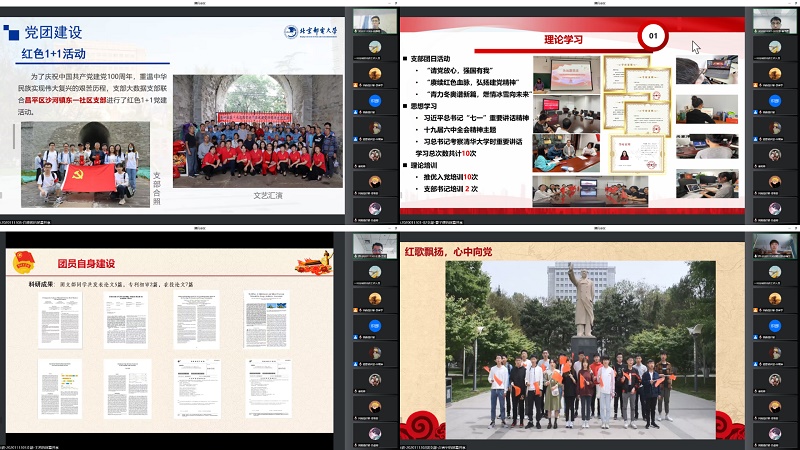Open orange-haired anime avatar in bottom-right window sidebar

[x=775, y=407]
